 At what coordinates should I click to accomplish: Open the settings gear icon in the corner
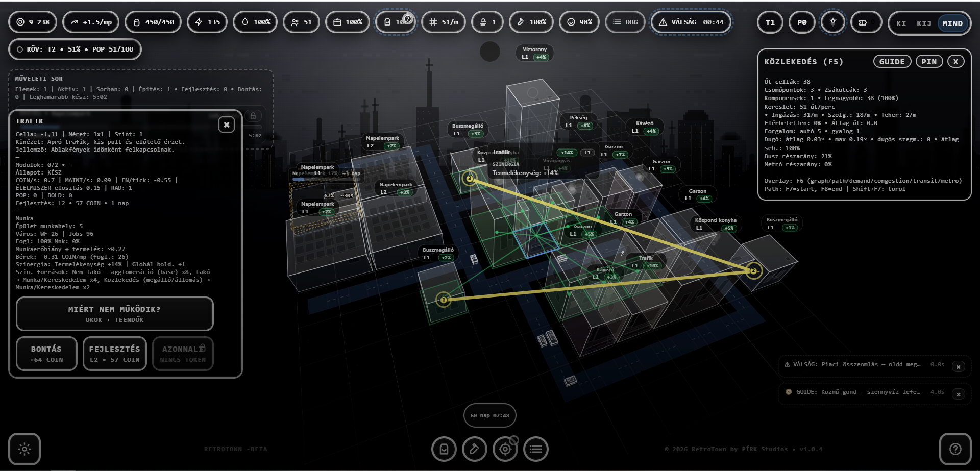tap(24, 449)
